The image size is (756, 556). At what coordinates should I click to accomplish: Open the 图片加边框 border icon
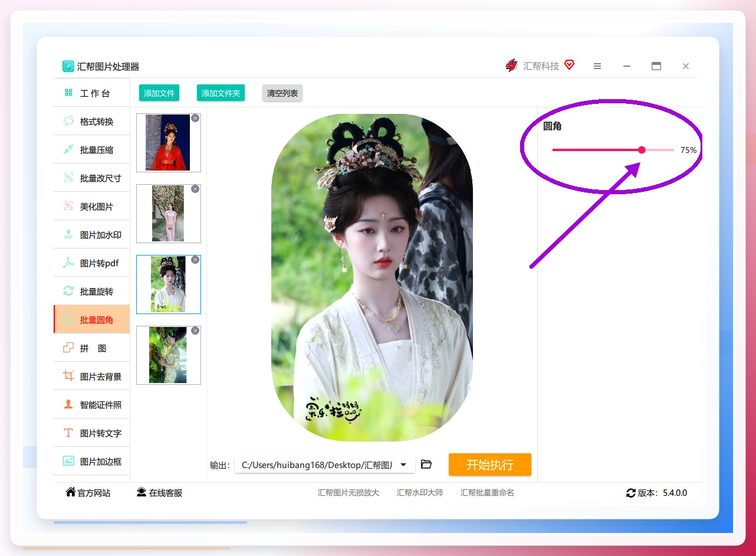point(68,461)
